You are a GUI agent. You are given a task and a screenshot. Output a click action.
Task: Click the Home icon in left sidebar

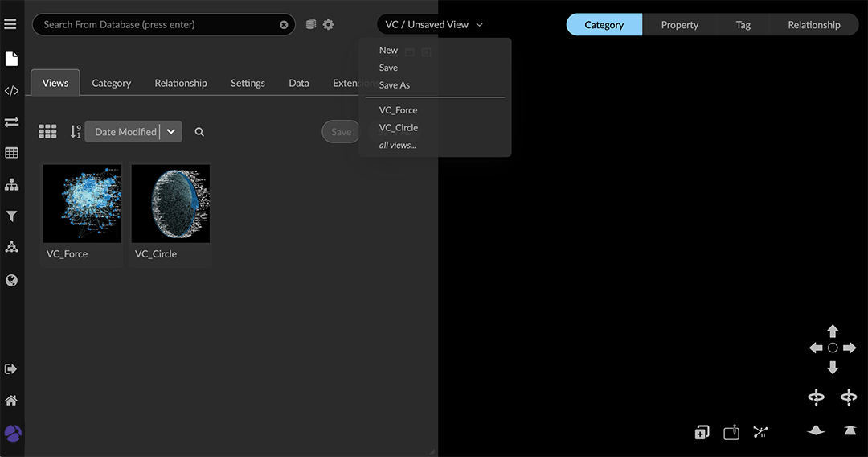pyautogui.click(x=11, y=401)
